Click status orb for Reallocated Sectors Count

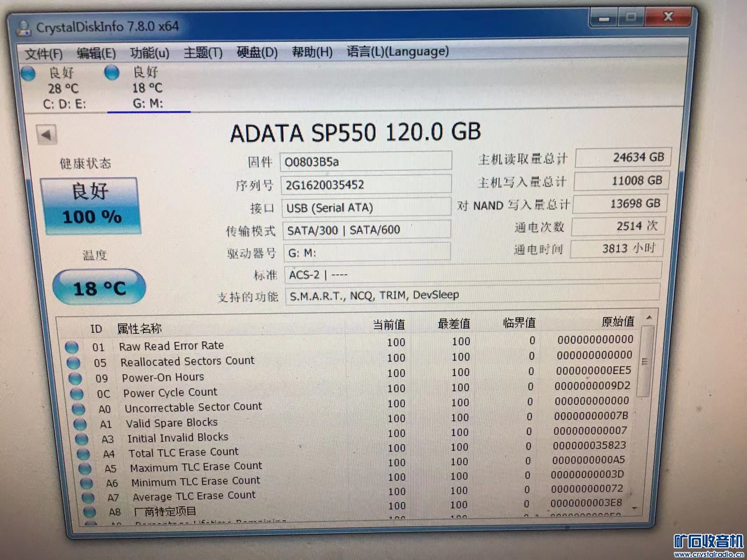tap(74, 363)
